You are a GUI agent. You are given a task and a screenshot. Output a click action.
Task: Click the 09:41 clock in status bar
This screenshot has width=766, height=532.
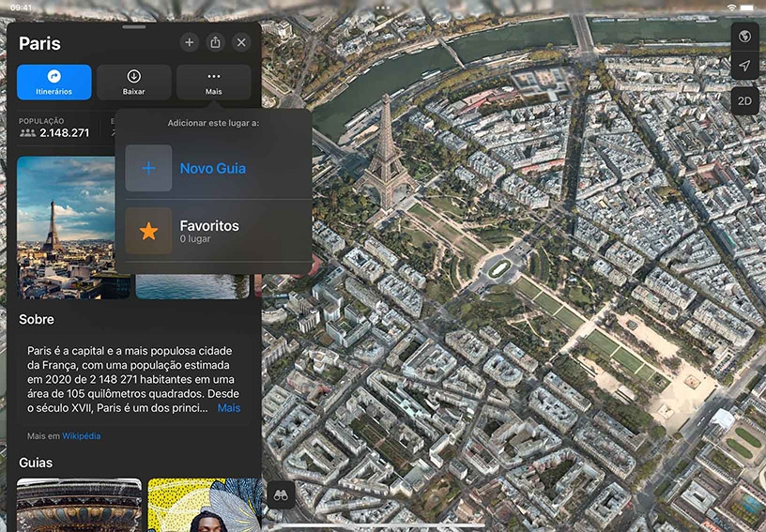(21, 8)
